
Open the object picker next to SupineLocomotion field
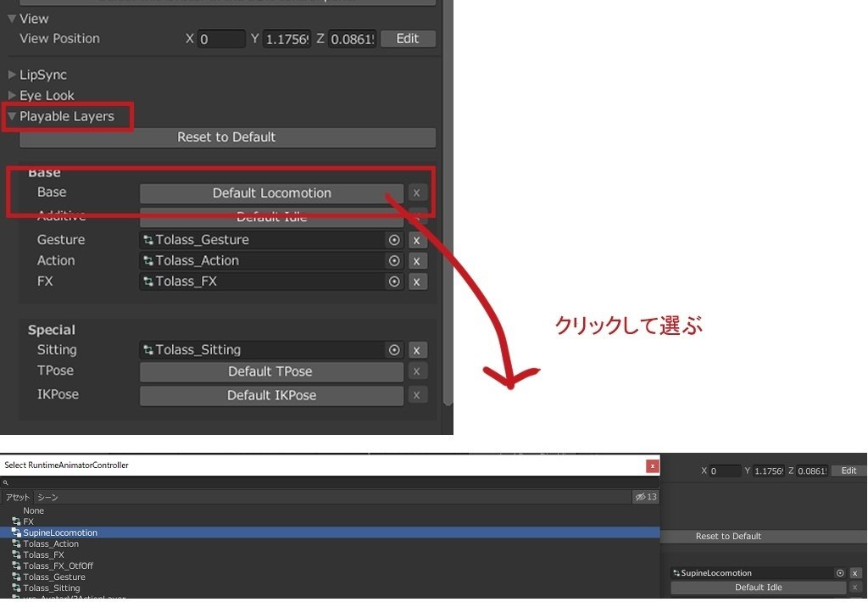pos(839,573)
